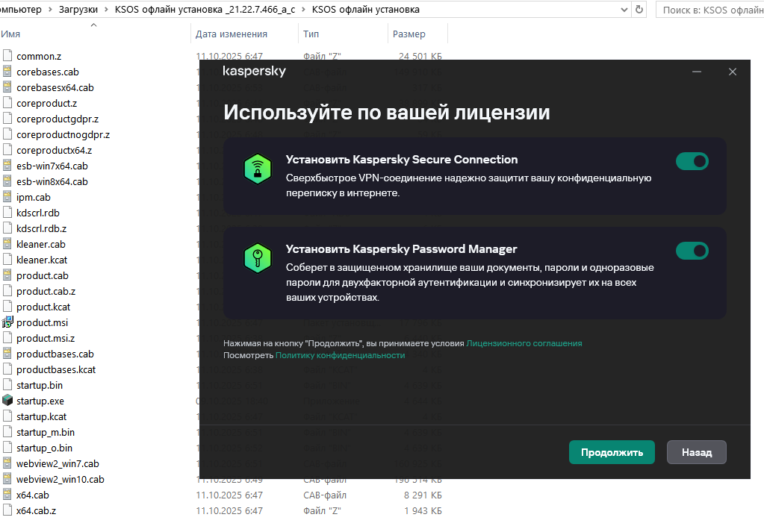Refresh the Explorer folder view

click(639, 9)
